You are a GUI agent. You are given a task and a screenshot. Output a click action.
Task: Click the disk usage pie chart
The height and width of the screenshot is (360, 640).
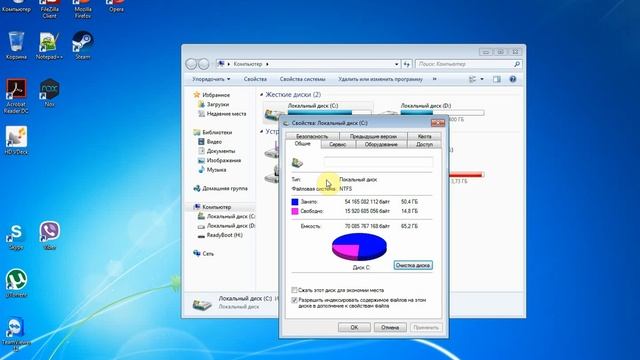359,247
